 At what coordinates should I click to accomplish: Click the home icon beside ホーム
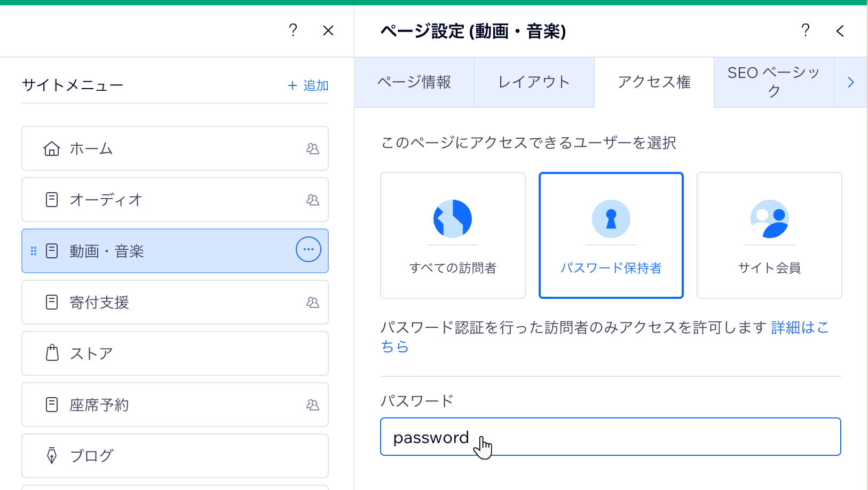52,148
